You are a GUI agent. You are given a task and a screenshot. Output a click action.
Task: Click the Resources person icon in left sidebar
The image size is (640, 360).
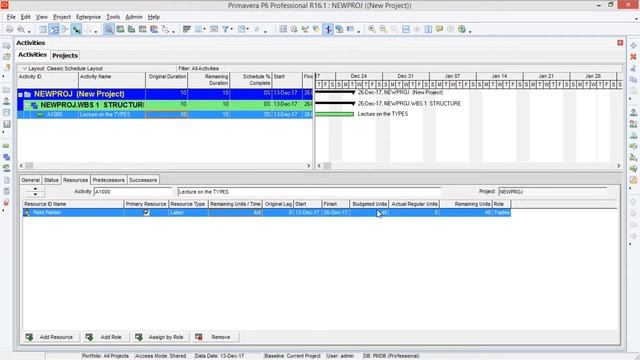pyautogui.click(x=7, y=101)
